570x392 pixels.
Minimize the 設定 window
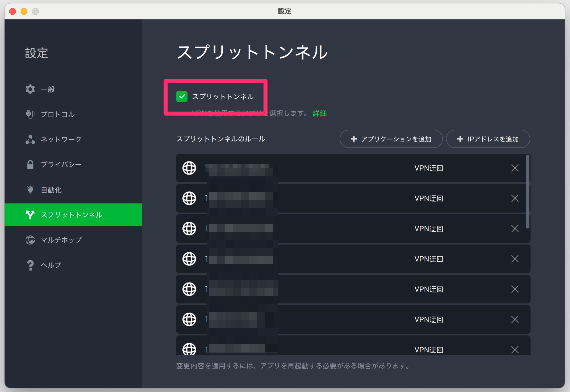(x=24, y=11)
